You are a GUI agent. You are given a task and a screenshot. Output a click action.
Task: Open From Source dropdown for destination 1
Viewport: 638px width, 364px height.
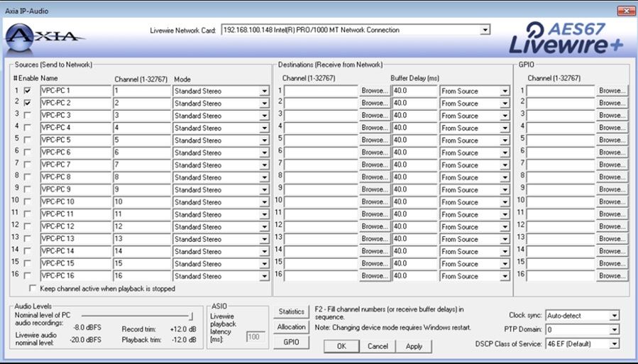pyautogui.click(x=505, y=92)
